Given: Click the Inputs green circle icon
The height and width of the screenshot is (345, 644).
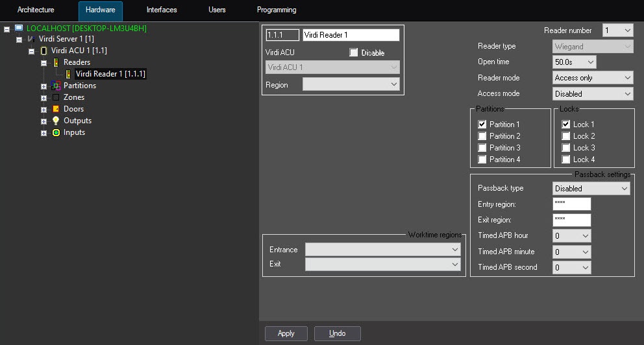Looking at the screenshot, I should (56, 132).
